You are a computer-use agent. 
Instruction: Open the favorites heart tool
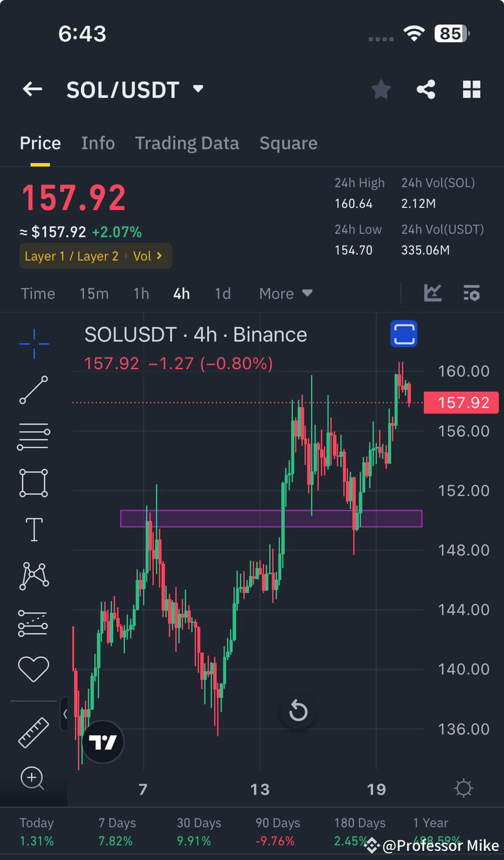coord(33,668)
